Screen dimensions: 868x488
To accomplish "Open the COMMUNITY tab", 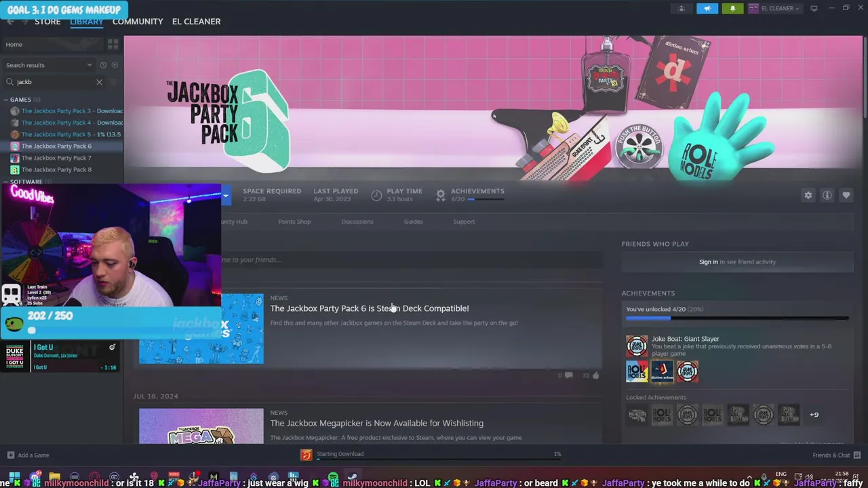I will [138, 22].
